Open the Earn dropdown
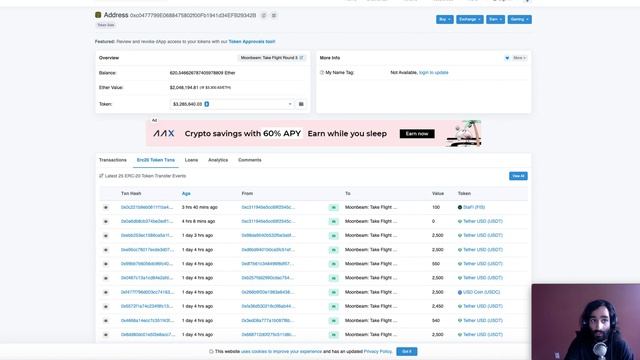The width and height of the screenshot is (640, 360). [x=496, y=19]
